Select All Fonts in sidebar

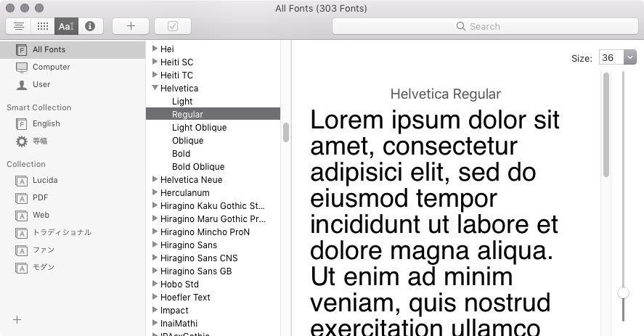pyautogui.click(x=49, y=49)
